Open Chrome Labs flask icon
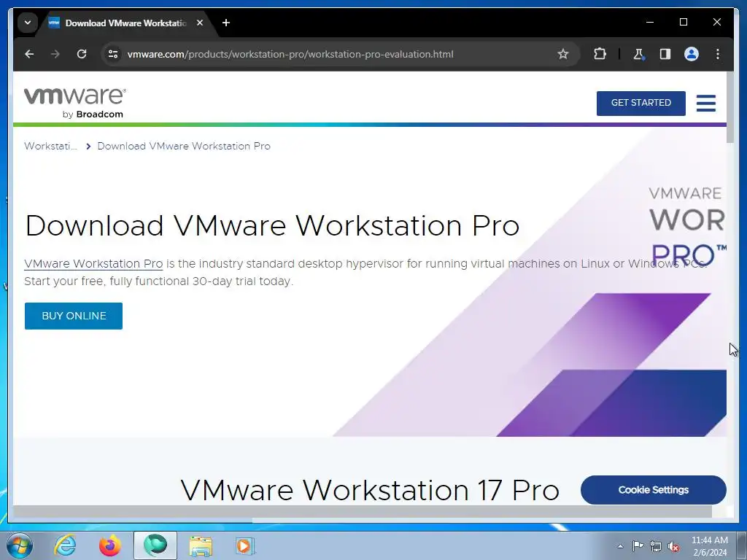This screenshot has width=747, height=560. click(x=638, y=54)
